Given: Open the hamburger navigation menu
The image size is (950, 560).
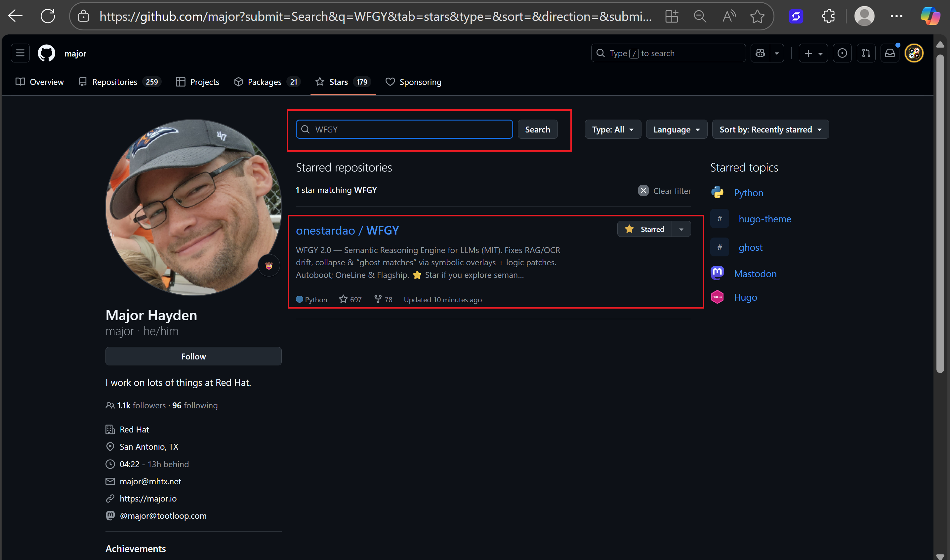Looking at the screenshot, I should point(21,53).
